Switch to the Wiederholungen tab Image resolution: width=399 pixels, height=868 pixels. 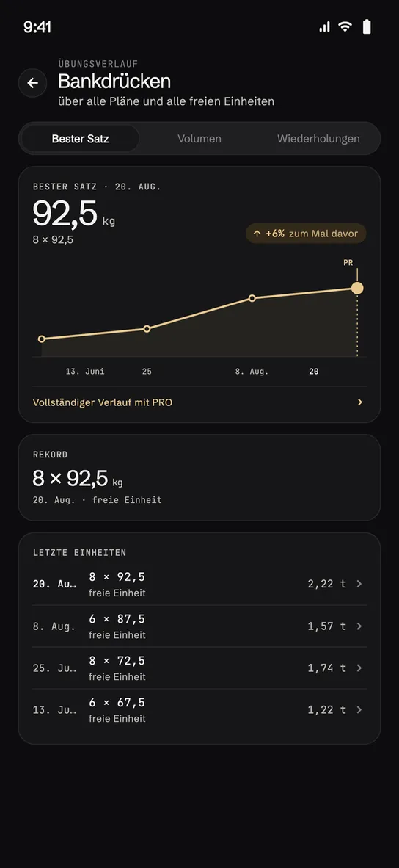[318, 138]
